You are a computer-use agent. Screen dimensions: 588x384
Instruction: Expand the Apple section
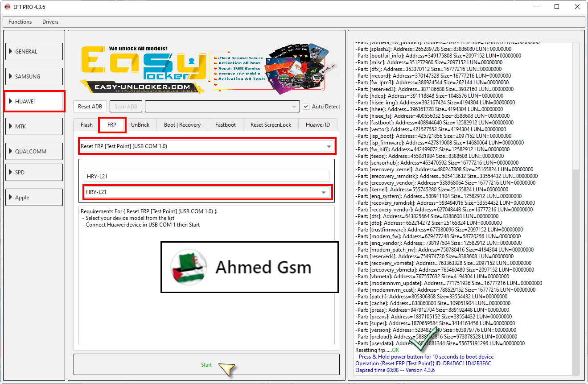point(34,197)
